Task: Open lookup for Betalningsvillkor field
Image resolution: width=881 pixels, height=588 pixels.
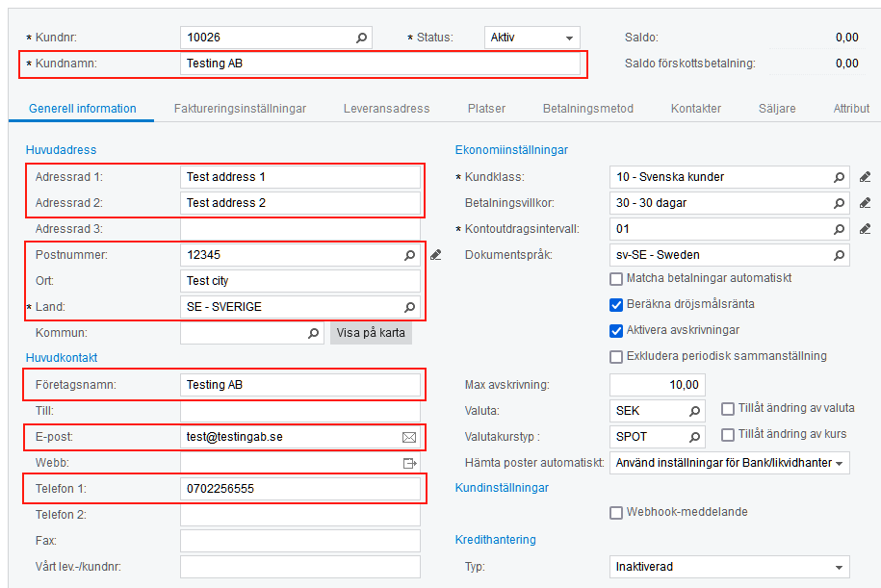Action: coord(840,203)
